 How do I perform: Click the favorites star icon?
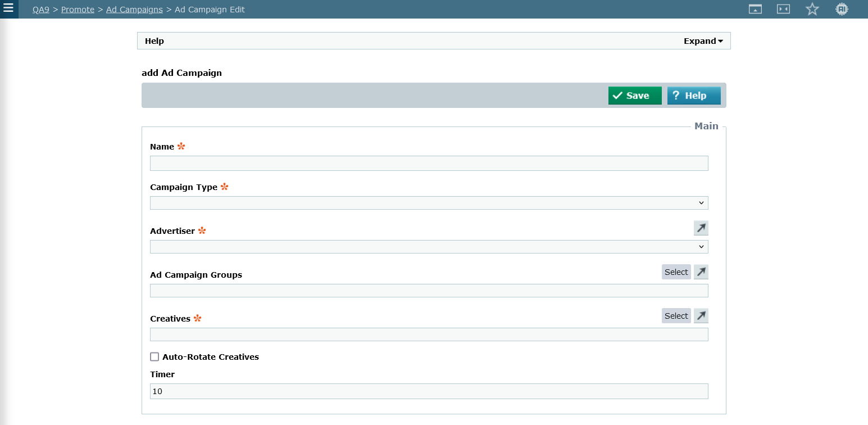[812, 9]
